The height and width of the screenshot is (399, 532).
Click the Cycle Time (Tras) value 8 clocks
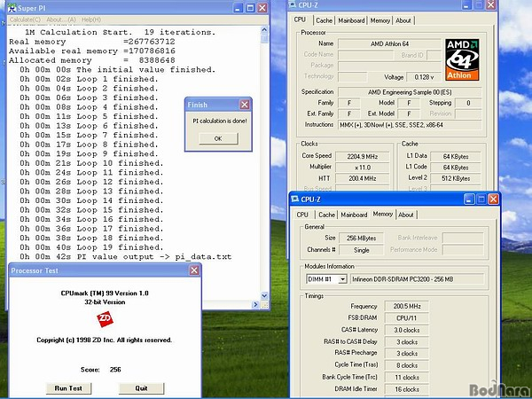407,365
